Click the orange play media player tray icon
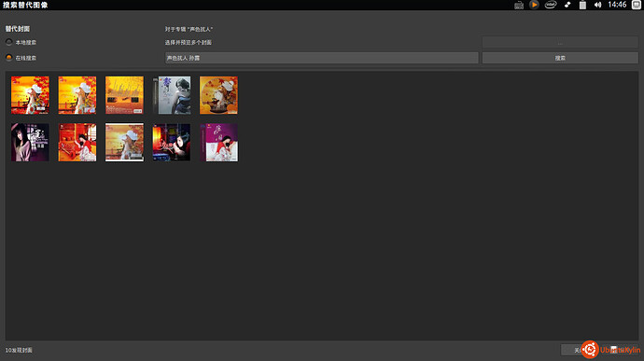Screen dimensions: 644x361 pyautogui.click(x=534, y=5)
